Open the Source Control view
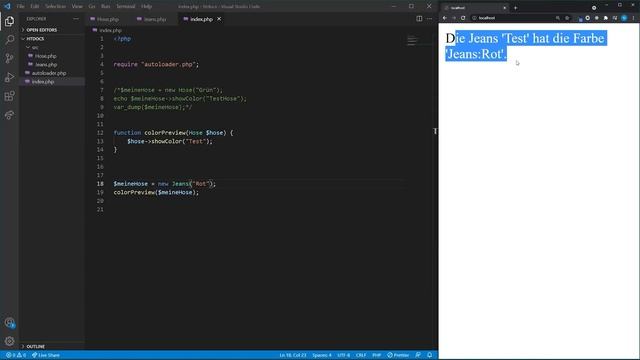Image resolution: width=640 pixels, height=360 pixels. coord(9,58)
